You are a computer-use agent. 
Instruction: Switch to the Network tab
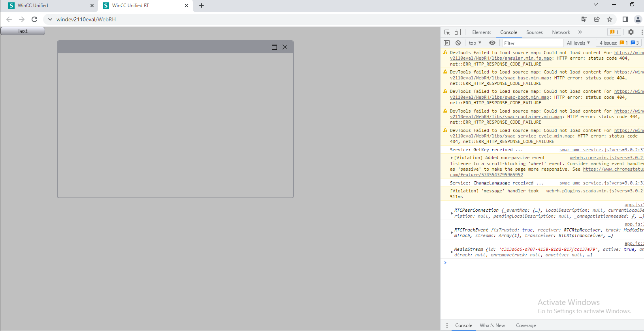561,32
